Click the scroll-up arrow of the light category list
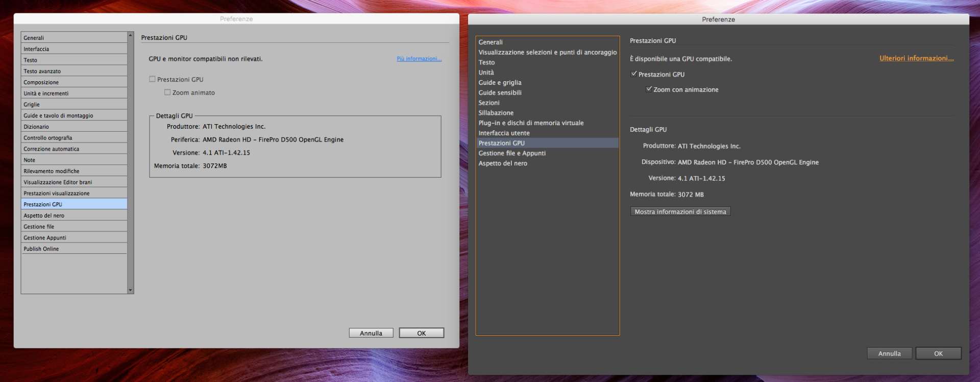This screenshot has height=382, width=980. (131, 35)
